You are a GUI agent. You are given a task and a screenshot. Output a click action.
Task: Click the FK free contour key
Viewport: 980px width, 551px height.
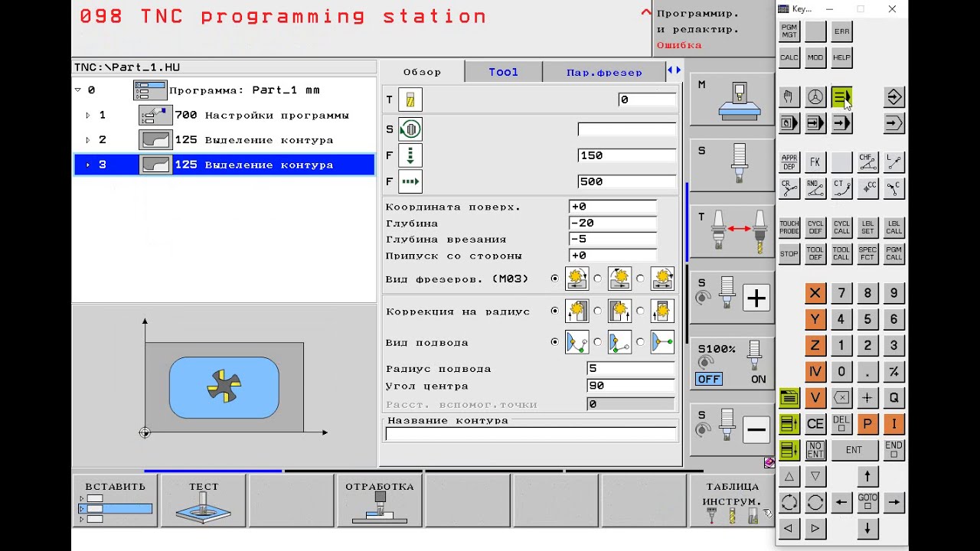click(815, 162)
